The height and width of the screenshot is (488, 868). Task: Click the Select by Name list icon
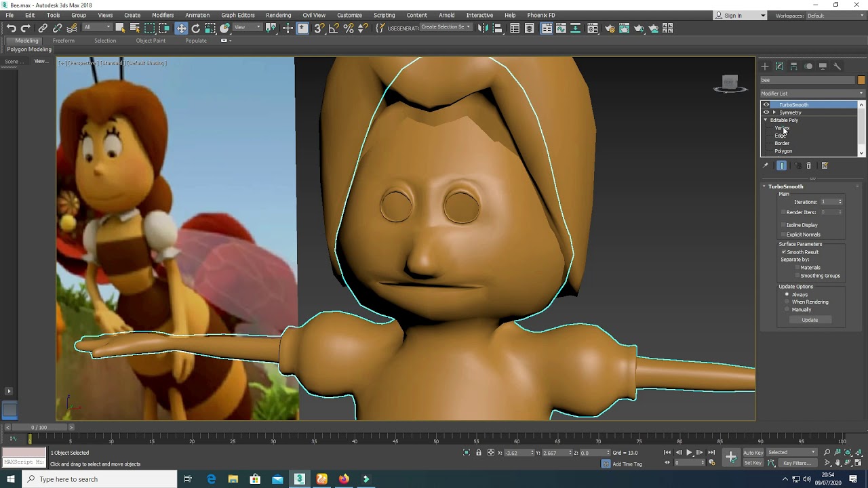click(x=135, y=28)
